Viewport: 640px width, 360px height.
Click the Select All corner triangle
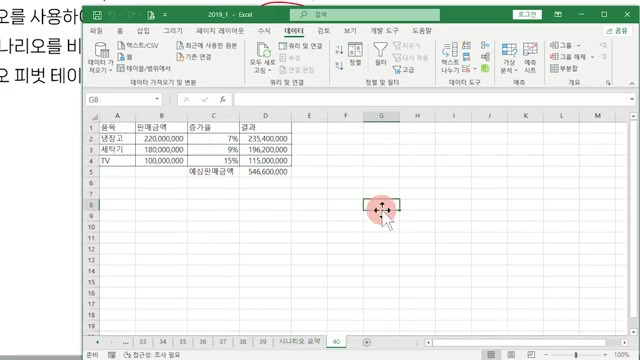point(94,116)
